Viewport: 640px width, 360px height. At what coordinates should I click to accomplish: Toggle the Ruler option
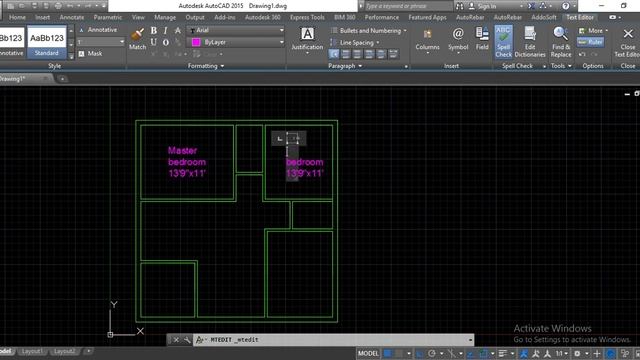[x=591, y=42]
